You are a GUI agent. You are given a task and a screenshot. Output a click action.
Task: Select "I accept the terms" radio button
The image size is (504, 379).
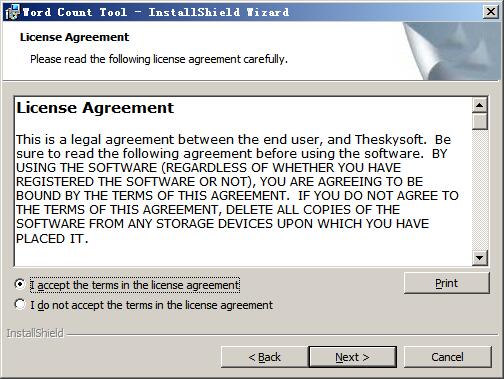pos(20,284)
